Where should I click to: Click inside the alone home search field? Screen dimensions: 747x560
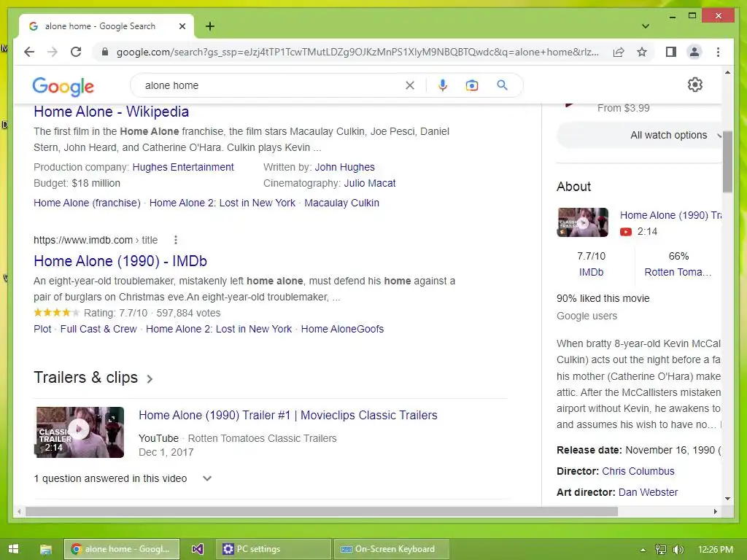point(271,85)
